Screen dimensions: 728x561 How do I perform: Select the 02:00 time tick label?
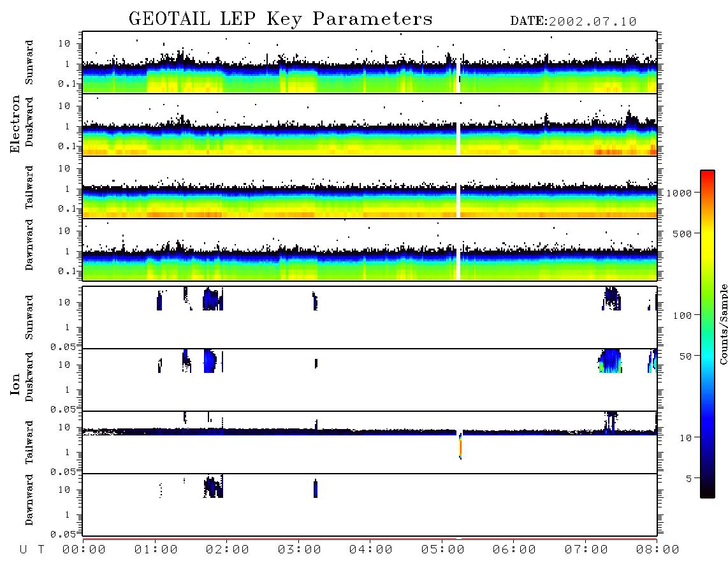[x=228, y=550]
